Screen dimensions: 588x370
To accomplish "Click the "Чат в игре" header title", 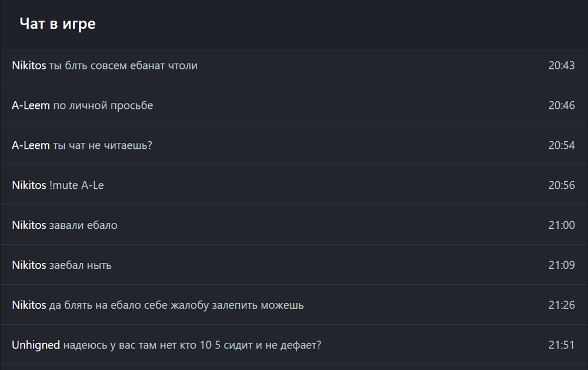I will click(x=57, y=24).
